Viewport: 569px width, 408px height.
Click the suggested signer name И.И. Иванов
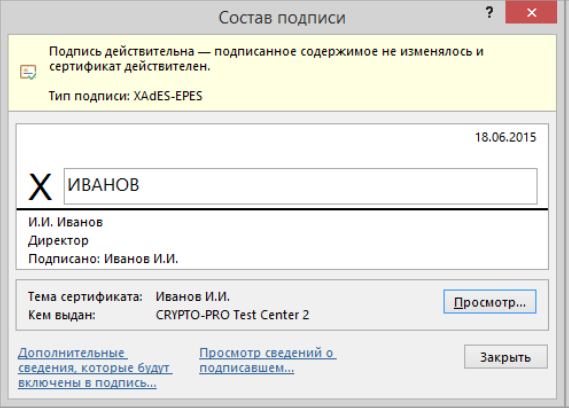[65, 222]
